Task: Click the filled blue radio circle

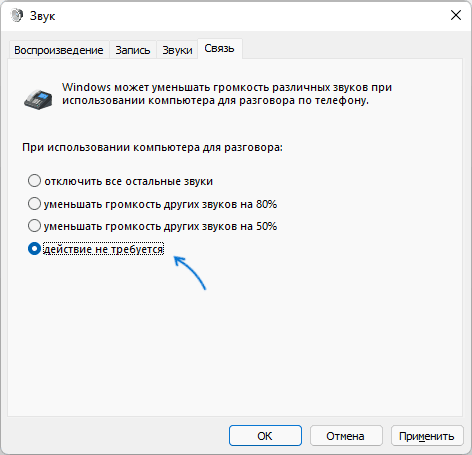Action: 34,249
